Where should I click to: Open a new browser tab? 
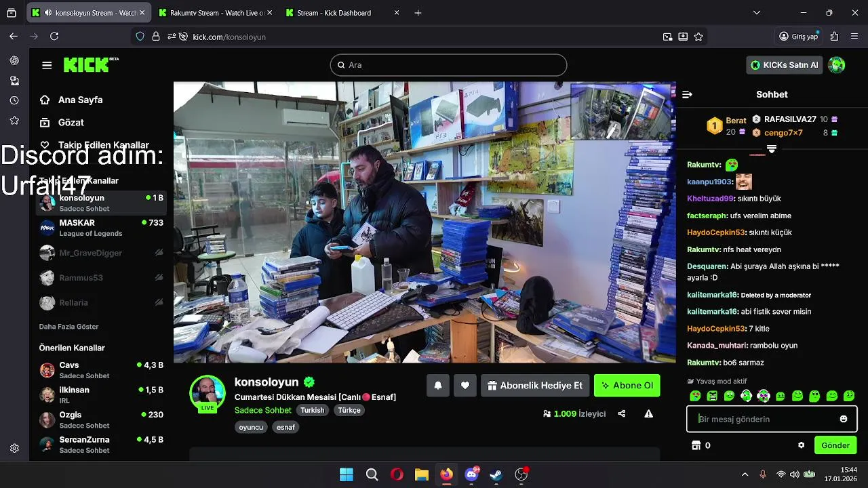(x=418, y=13)
